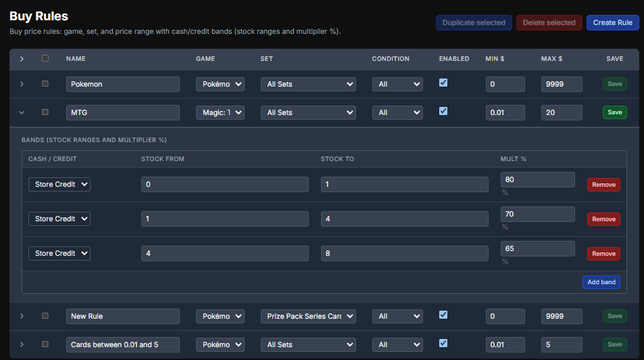644x360 pixels.
Task: Open Condition dropdown for New Rule
Action: tap(397, 316)
